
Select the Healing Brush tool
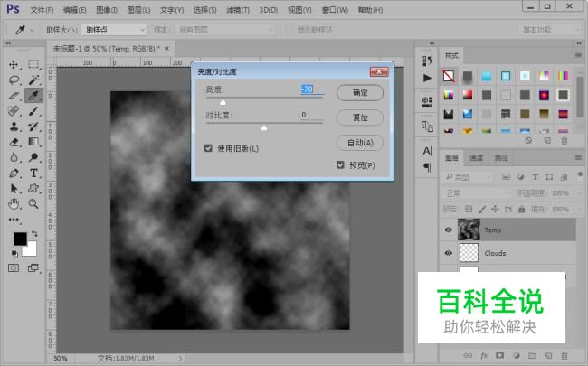click(14, 111)
